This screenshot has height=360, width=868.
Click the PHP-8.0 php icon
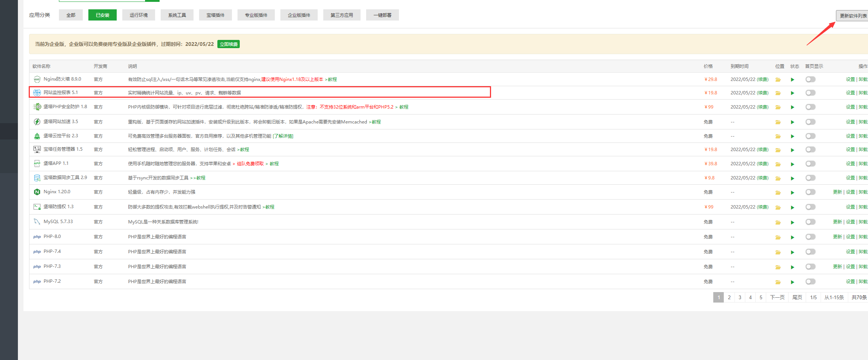(x=37, y=237)
